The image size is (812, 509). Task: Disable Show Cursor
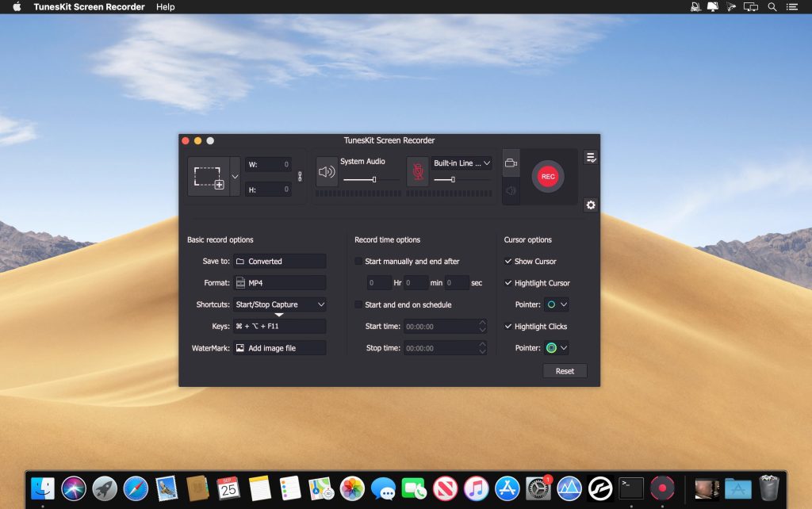coord(507,261)
